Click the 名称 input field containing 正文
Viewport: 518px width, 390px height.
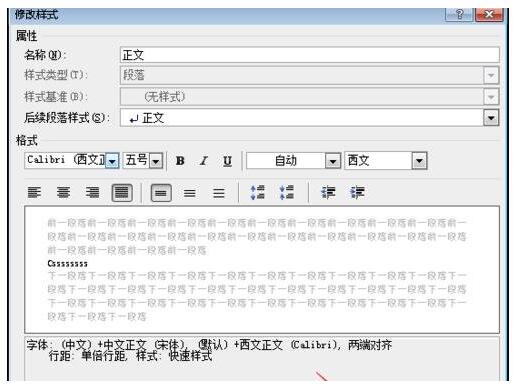(309, 55)
